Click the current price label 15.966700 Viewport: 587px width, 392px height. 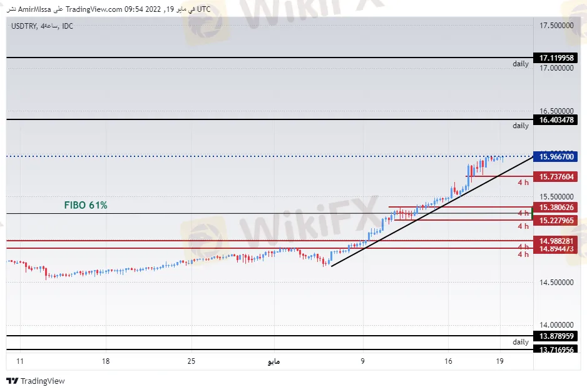556,156
